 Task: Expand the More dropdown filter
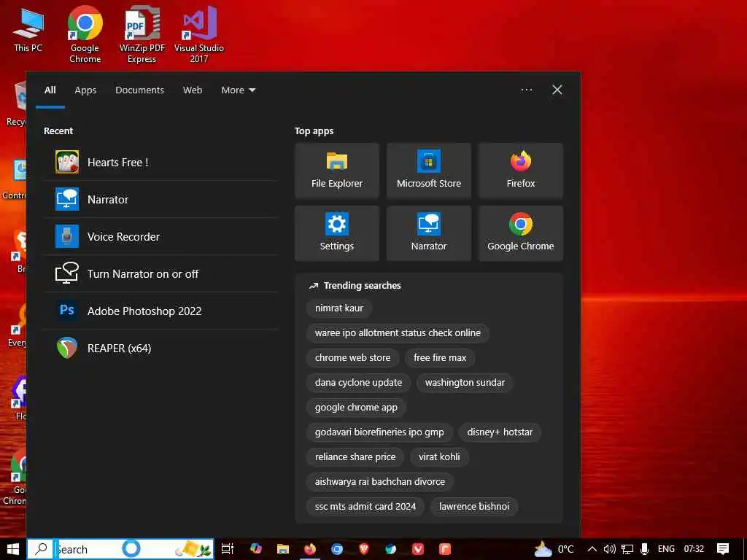239,90
